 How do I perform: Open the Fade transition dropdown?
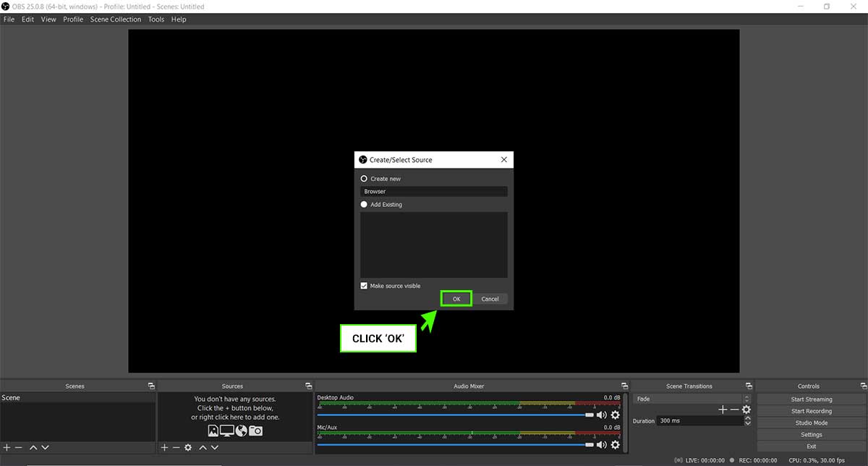[692, 399]
